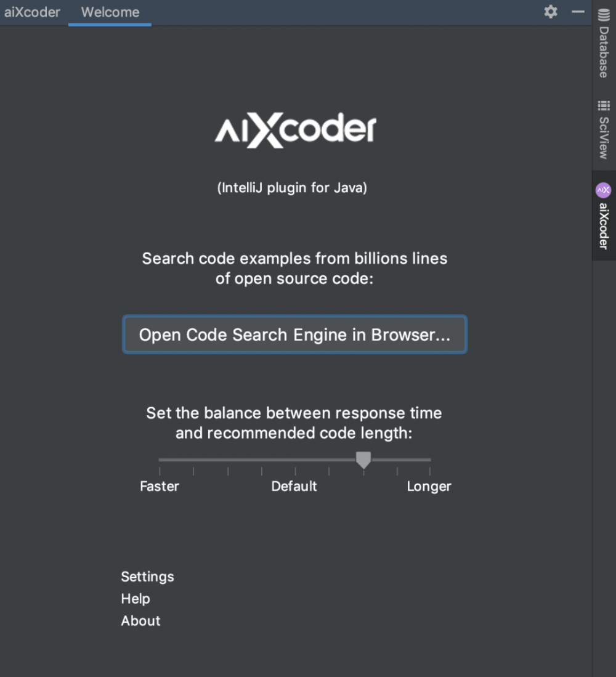This screenshot has width=616, height=677.
Task: Open the Help link
Action: (135, 598)
